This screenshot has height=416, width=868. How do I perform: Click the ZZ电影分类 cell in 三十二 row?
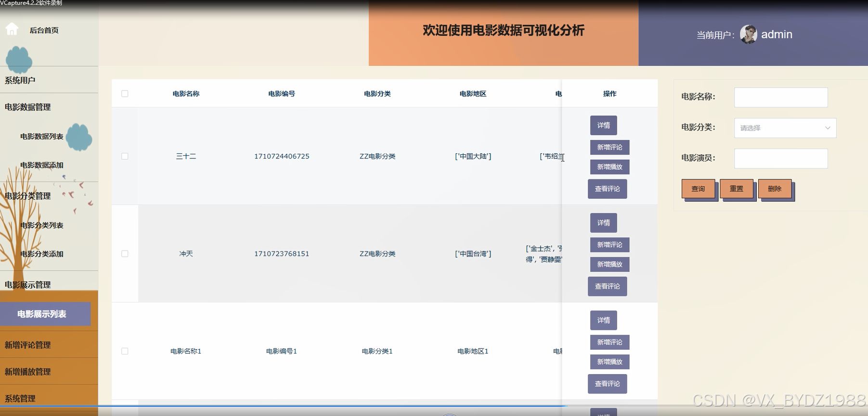point(377,156)
